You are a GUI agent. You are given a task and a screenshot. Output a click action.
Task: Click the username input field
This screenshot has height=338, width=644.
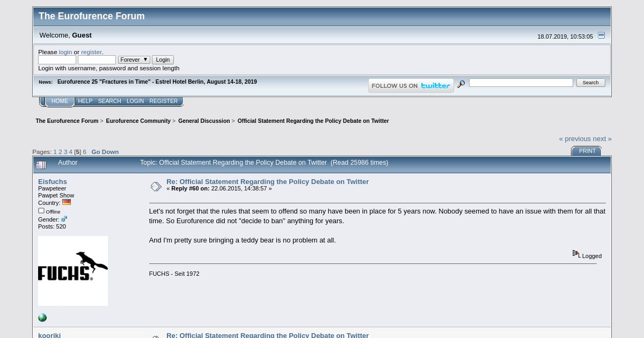click(57, 60)
